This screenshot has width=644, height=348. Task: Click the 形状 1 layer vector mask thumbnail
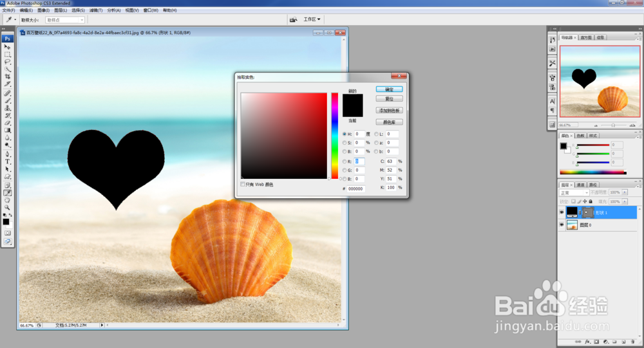tap(588, 212)
